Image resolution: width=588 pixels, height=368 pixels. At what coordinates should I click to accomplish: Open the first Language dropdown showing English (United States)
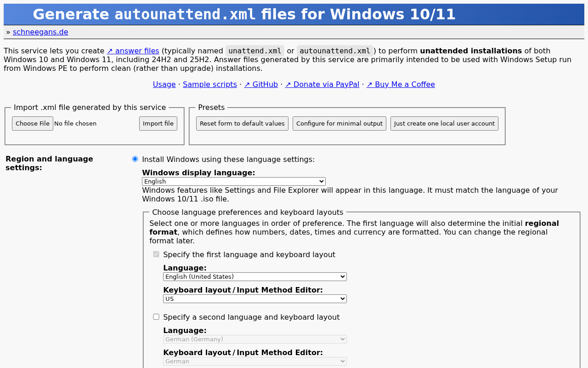pos(254,276)
